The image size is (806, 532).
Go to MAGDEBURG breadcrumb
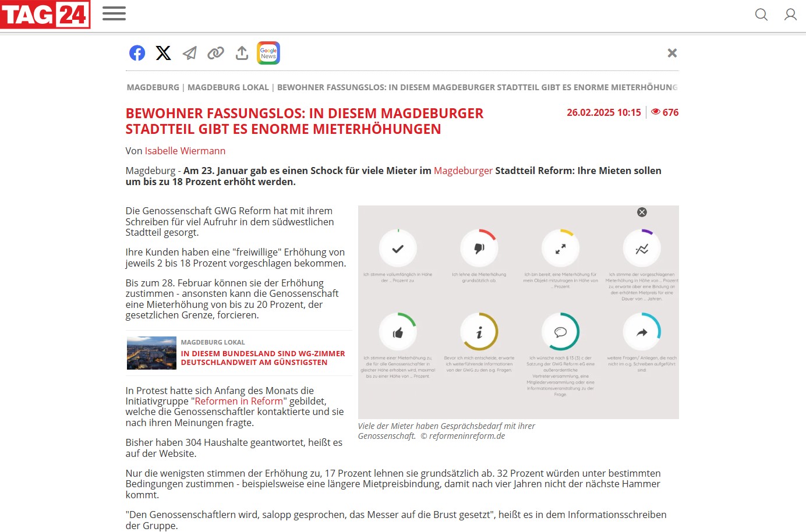[x=153, y=87]
